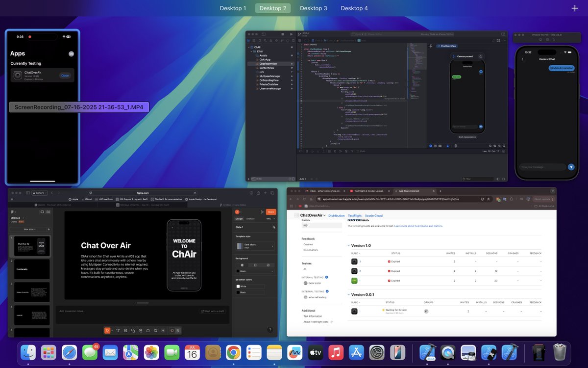Select Crashes under Feedback in the TestFlight sidebar
The image size is (588, 368).
coord(308,244)
